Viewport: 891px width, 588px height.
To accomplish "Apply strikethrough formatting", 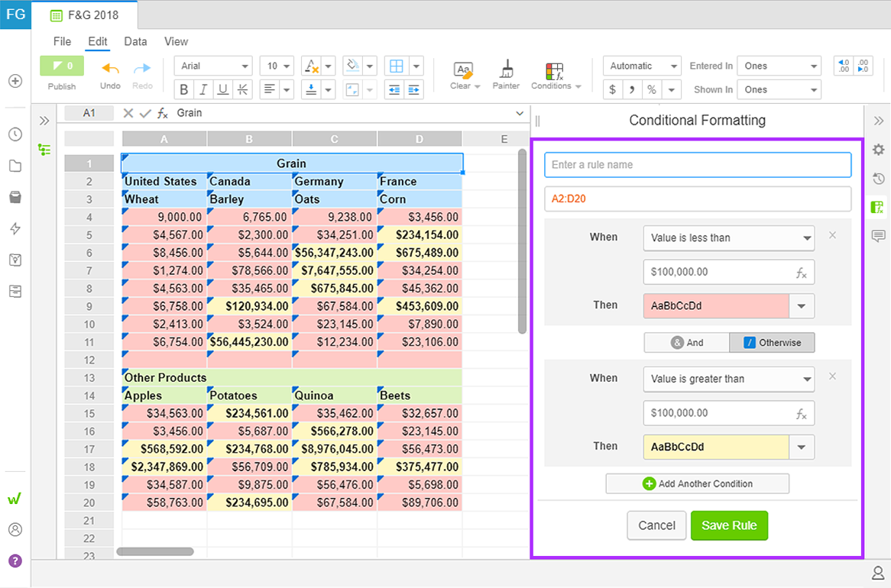I will pyautogui.click(x=243, y=89).
